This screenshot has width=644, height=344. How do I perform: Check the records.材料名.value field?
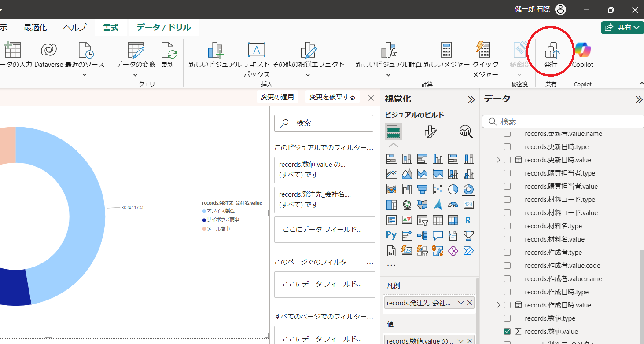pyautogui.click(x=507, y=239)
